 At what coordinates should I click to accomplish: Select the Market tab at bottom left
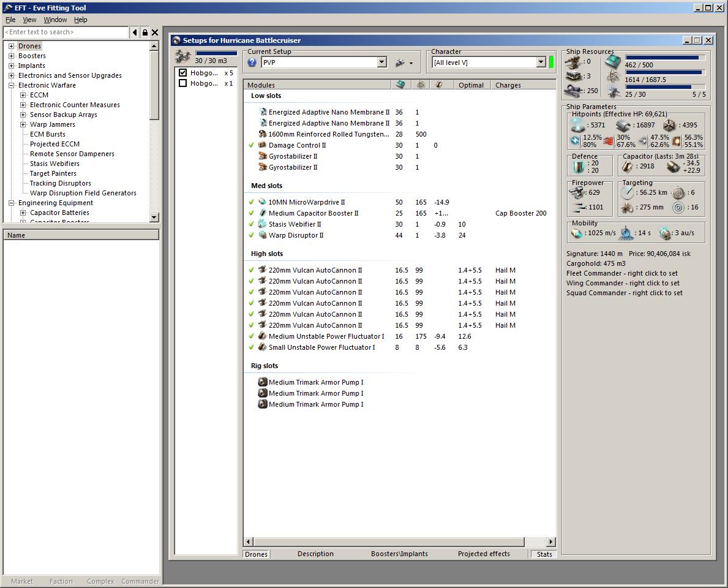pos(22,581)
